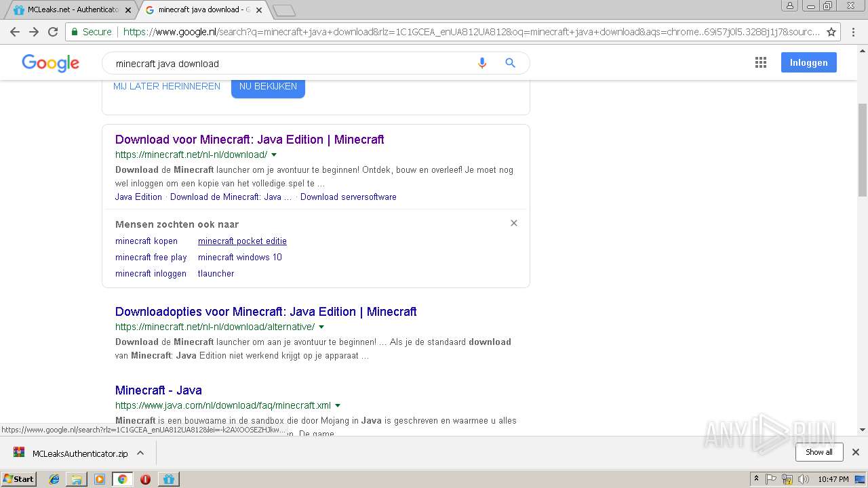Open the 'Download de Minecraft: Java ...' sitelink

tap(231, 197)
